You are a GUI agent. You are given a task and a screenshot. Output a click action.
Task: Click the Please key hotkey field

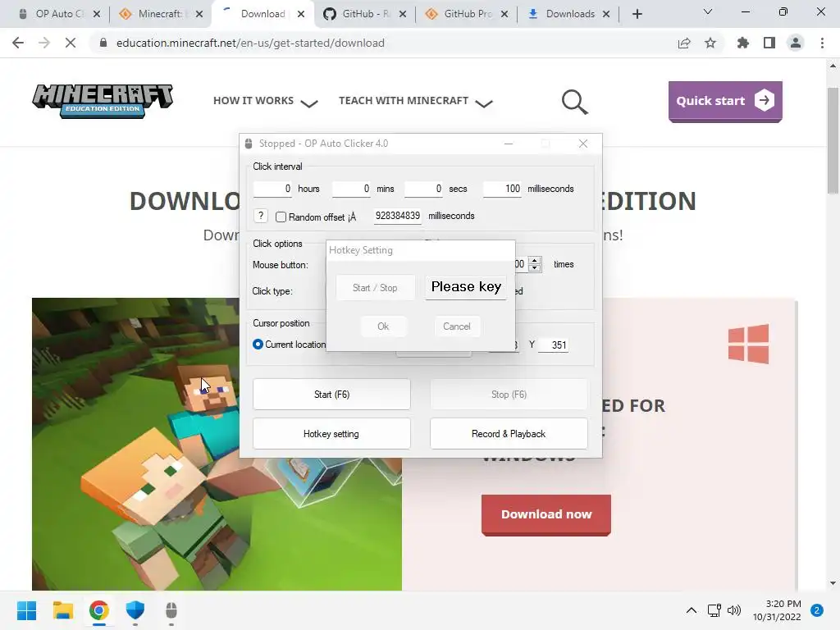(466, 288)
